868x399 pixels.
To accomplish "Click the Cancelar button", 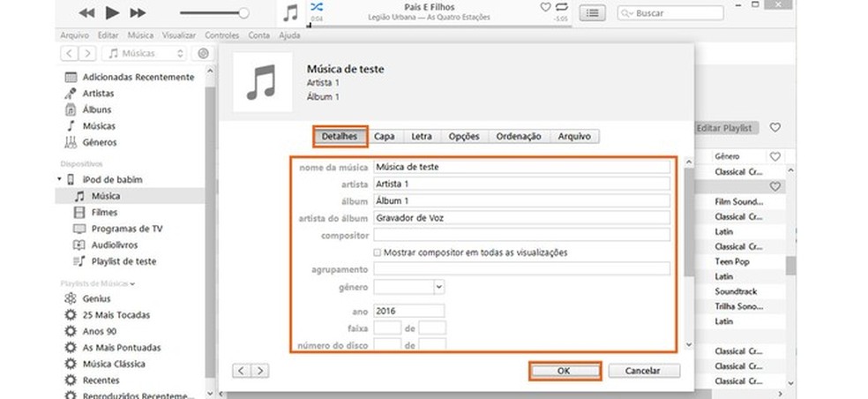I will pyautogui.click(x=644, y=371).
